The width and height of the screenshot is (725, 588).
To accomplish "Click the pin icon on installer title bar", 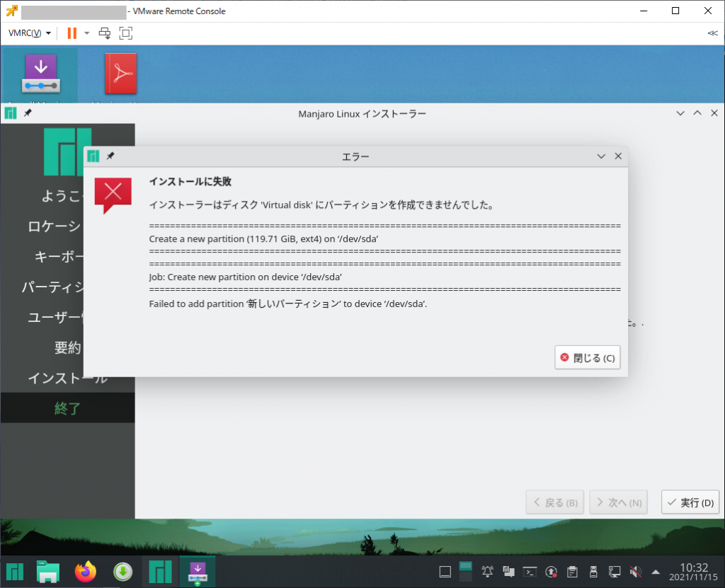I will click(x=28, y=113).
